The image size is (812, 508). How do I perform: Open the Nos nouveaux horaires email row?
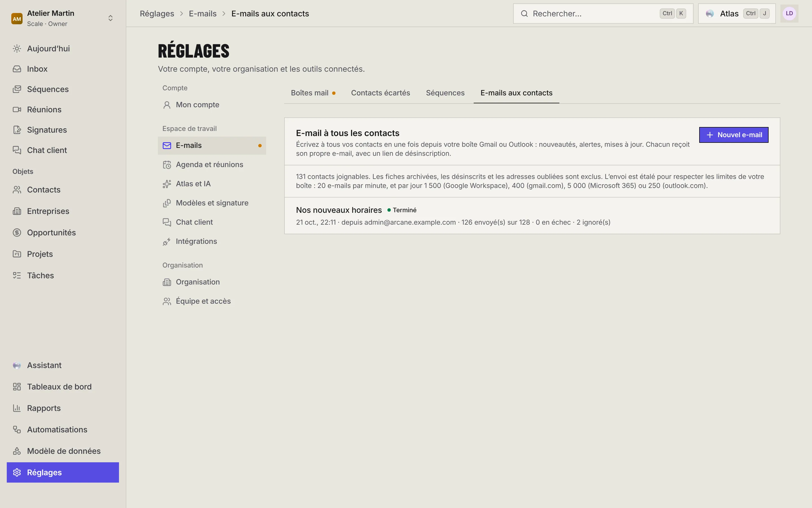click(532, 216)
